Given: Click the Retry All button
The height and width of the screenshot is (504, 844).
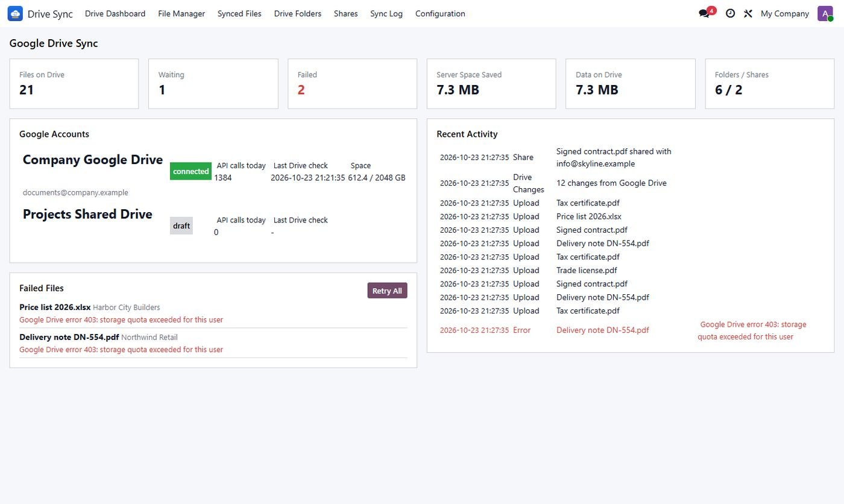Looking at the screenshot, I should tap(388, 291).
